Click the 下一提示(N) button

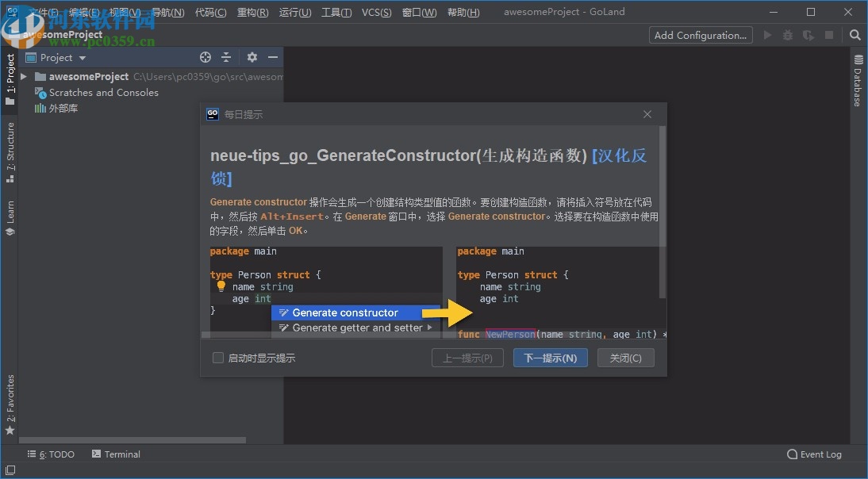point(550,358)
